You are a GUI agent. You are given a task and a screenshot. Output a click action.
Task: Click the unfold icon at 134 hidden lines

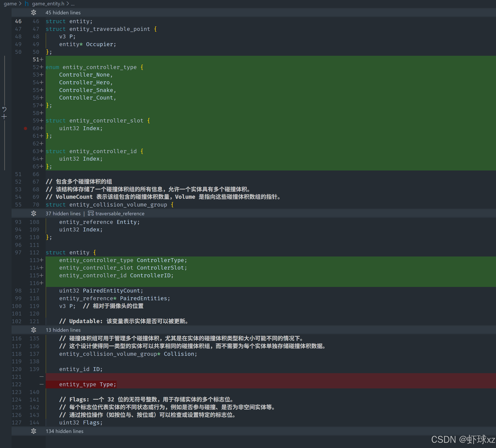point(33,431)
